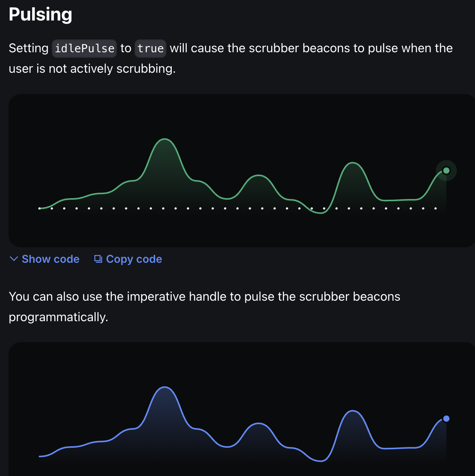The width and height of the screenshot is (475, 476).
Task: Expand the Show code chevron arrow
Action: coord(14,259)
